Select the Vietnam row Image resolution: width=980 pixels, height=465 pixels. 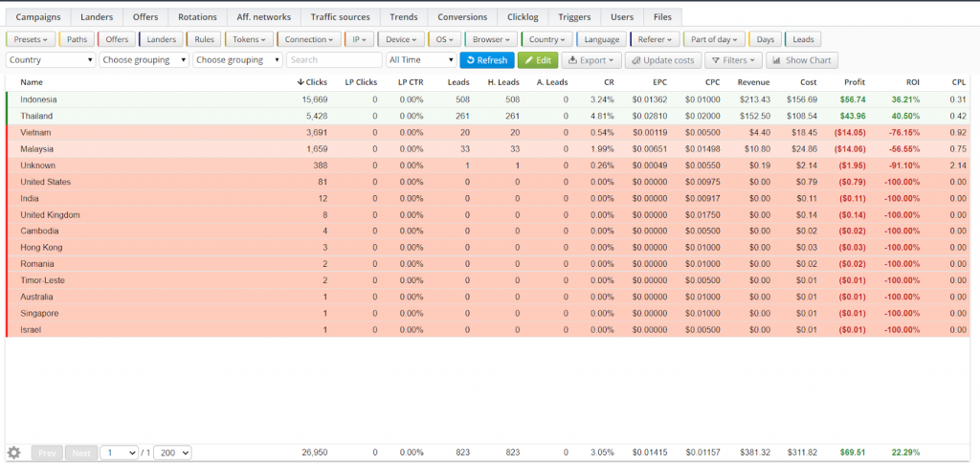pyautogui.click(x=487, y=132)
